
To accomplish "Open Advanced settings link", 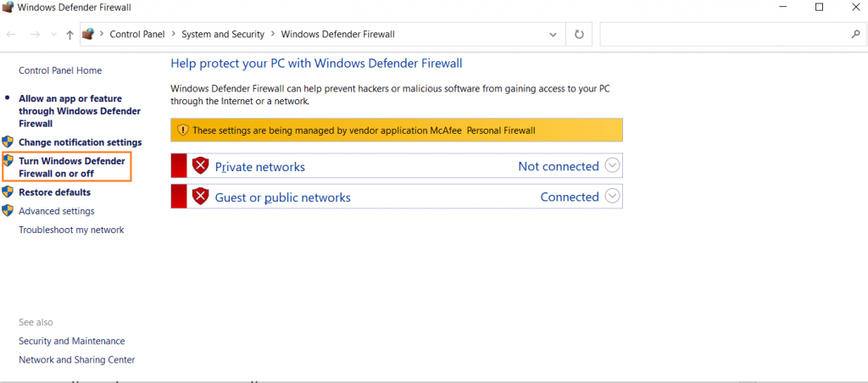I will point(56,211).
